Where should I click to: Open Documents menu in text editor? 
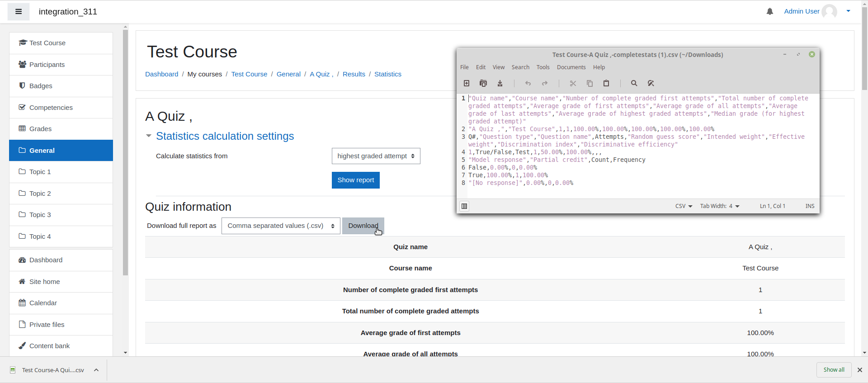tap(571, 67)
